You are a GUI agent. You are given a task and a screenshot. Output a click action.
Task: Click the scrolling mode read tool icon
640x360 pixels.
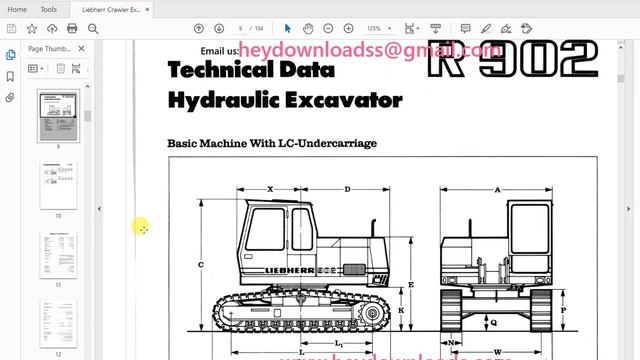coord(436,29)
